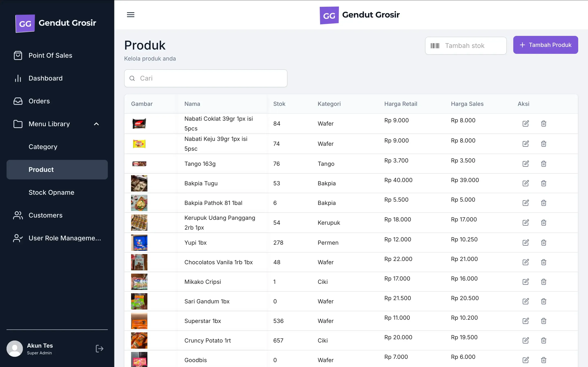The height and width of the screenshot is (367, 588).
Task: Edit the Tango 163g product
Action: (526, 164)
